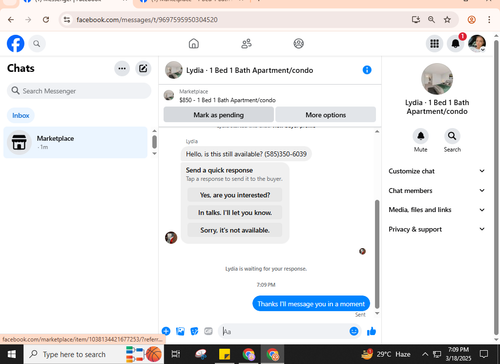Open Sticky Notes from the taskbar

click(x=224, y=354)
